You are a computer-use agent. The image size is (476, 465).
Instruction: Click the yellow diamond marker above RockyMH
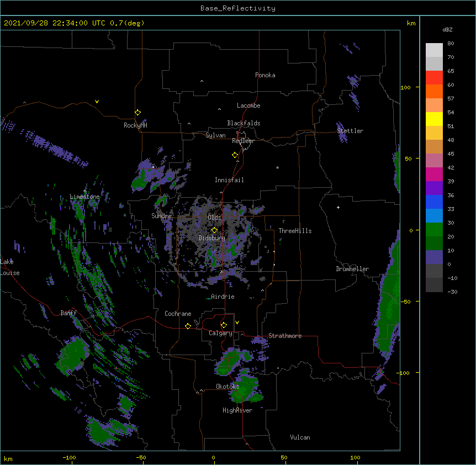pos(137,113)
